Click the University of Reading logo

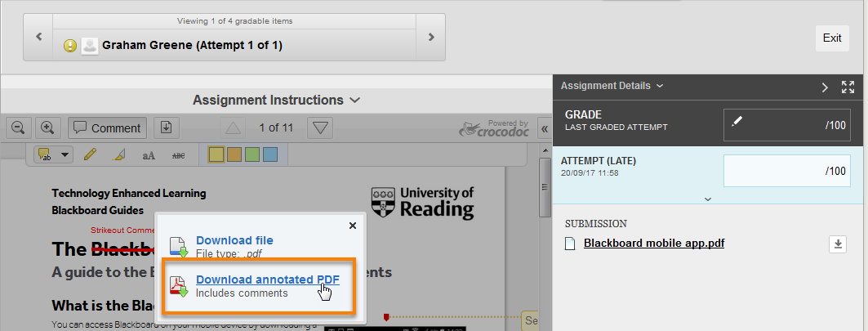(x=422, y=202)
